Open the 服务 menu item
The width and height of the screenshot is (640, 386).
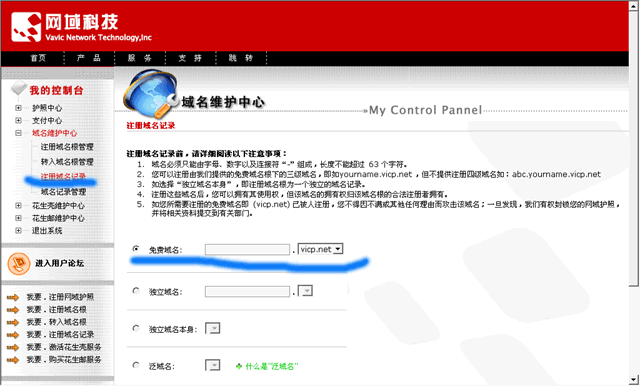click(140, 58)
